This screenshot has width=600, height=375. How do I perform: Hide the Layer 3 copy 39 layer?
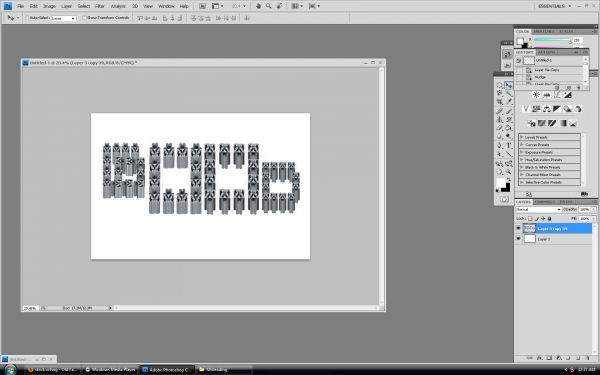tap(518, 228)
